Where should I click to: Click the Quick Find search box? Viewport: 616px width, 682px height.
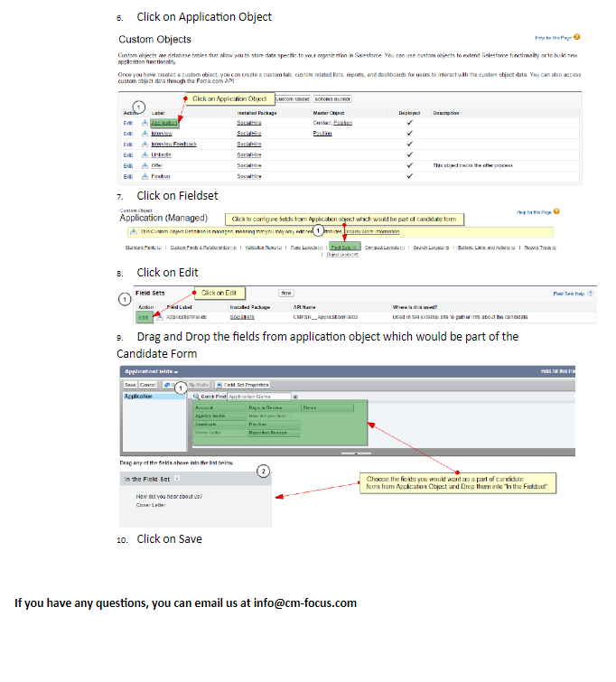coord(259,397)
